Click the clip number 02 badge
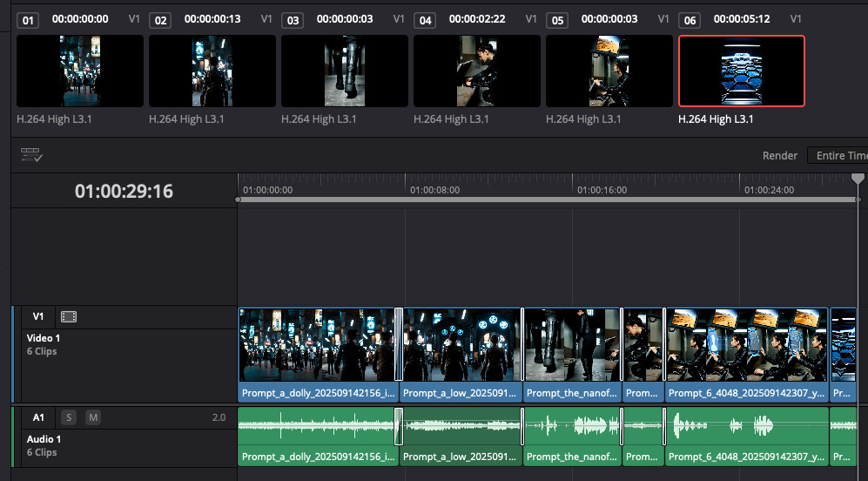This screenshot has width=868, height=481. click(160, 21)
